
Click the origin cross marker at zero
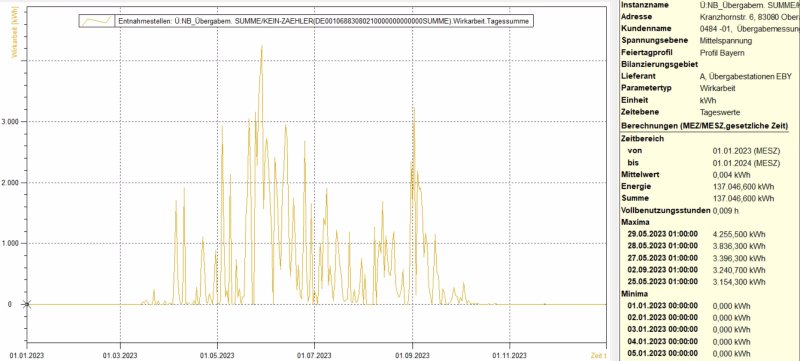pyautogui.click(x=28, y=304)
